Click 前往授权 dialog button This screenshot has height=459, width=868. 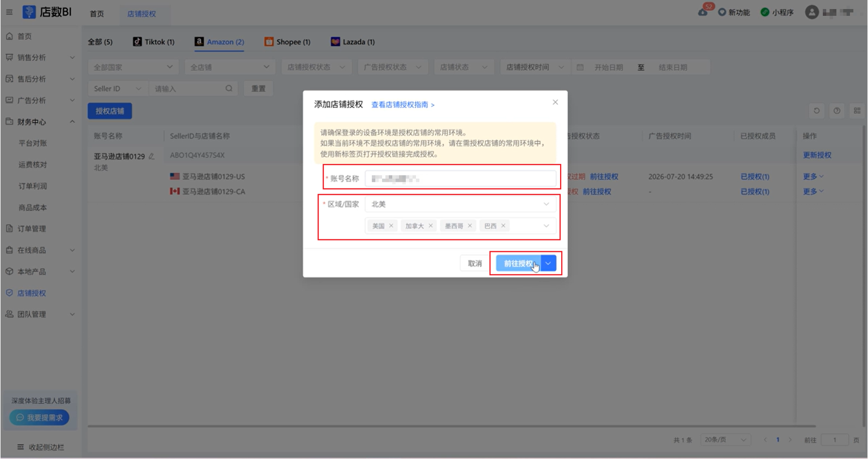pos(518,264)
